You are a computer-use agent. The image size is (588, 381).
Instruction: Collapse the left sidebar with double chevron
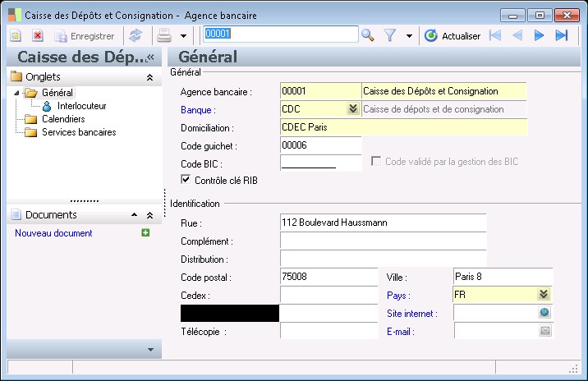150,57
